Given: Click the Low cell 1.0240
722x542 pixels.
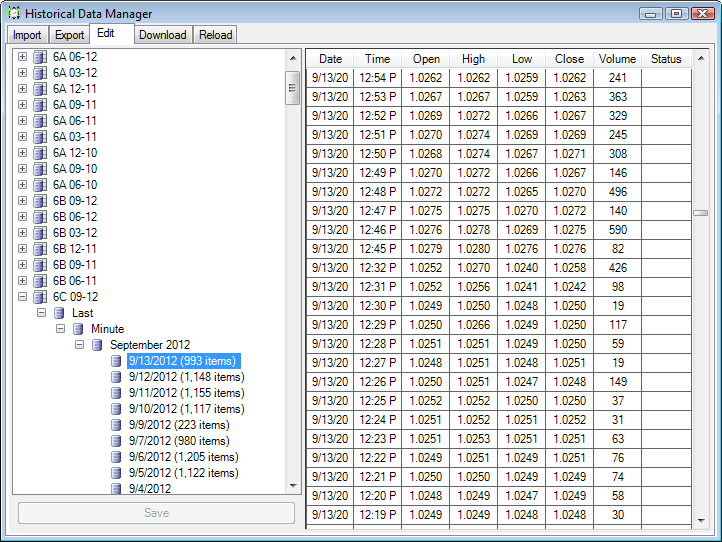Looking at the screenshot, I should pyautogui.click(x=521, y=268).
